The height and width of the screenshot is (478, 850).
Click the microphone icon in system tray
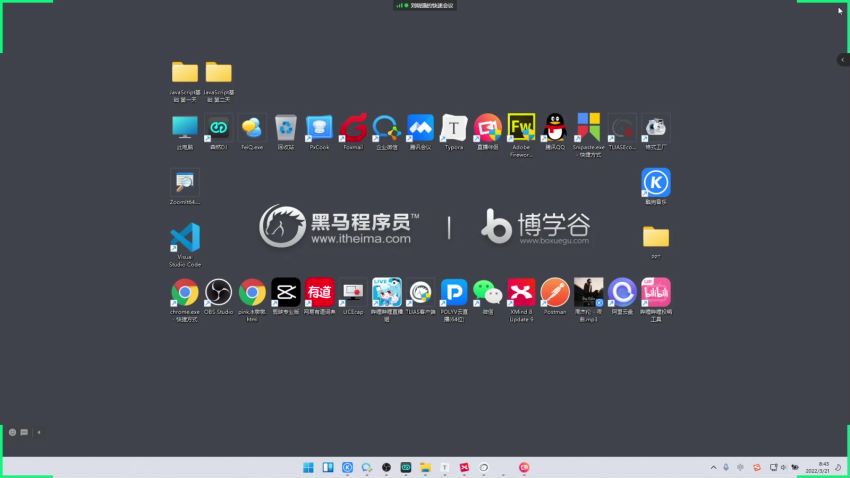[x=726, y=467]
